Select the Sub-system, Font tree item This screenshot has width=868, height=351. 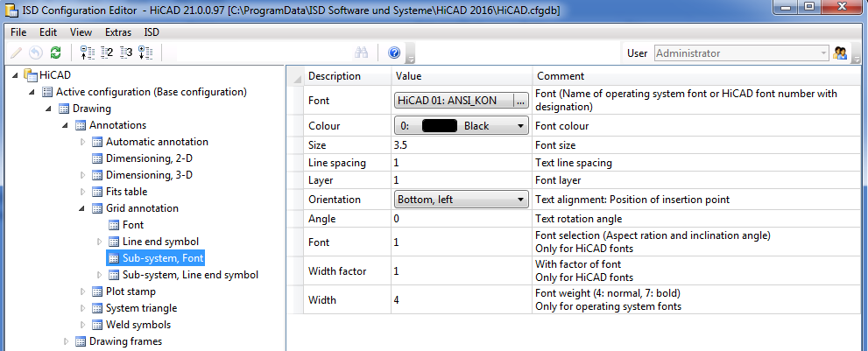[163, 258]
